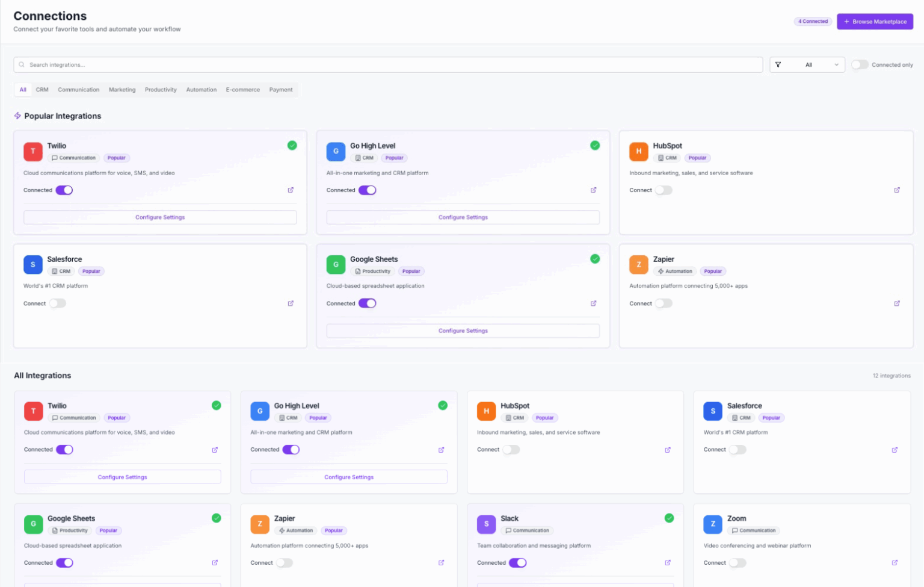The width and height of the screenshot is (924, 587).
Task: Disconnect Twilio toggle in Popular Integrations
Action: pyautogui.click(x=64, y=190)
